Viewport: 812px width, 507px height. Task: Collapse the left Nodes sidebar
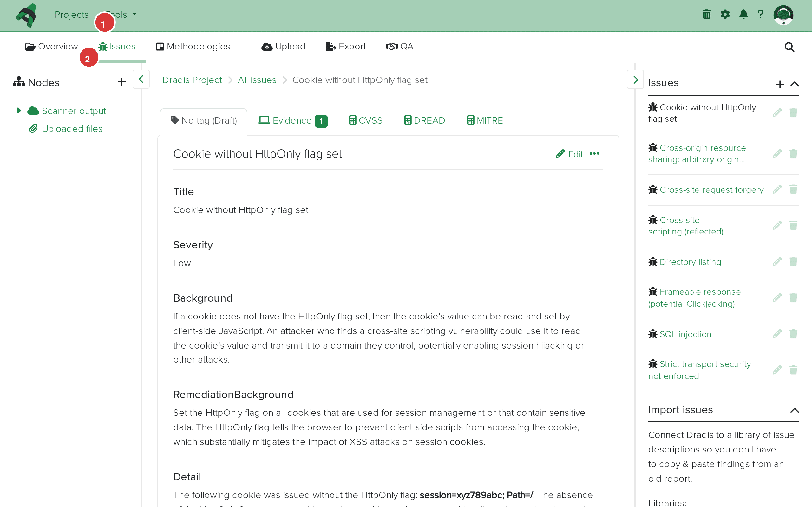(141, 80)
